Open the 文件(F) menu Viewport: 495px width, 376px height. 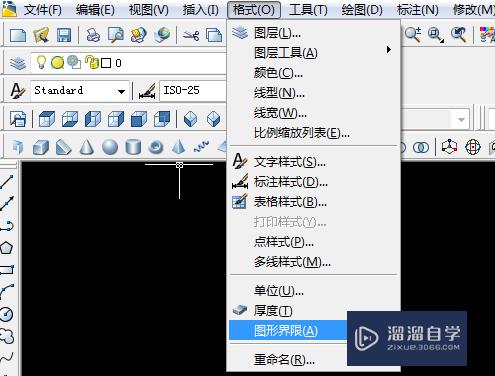(x=43, y=10)
